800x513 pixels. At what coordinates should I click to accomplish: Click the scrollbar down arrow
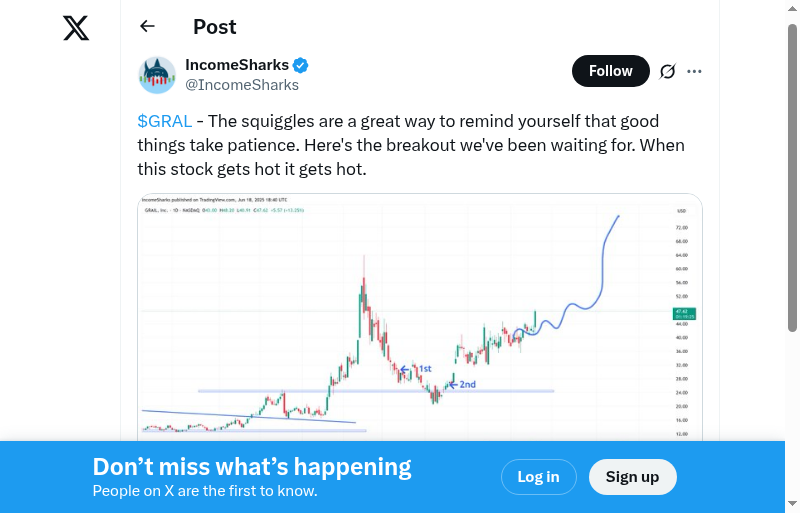pyautogui.click(x=793, y=504)
